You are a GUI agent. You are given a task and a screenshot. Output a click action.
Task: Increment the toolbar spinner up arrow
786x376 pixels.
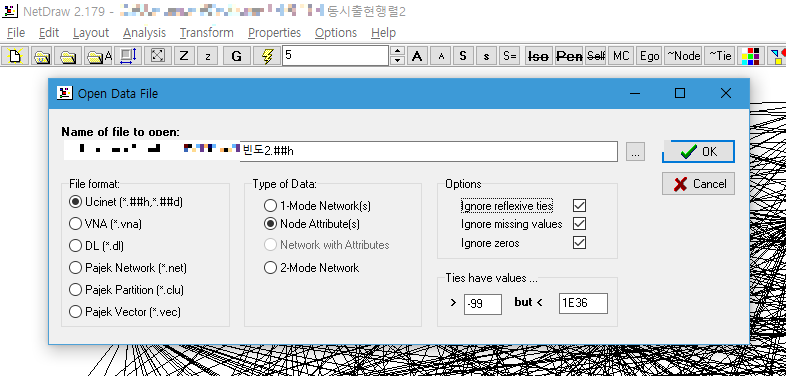[x=397, y=51]
